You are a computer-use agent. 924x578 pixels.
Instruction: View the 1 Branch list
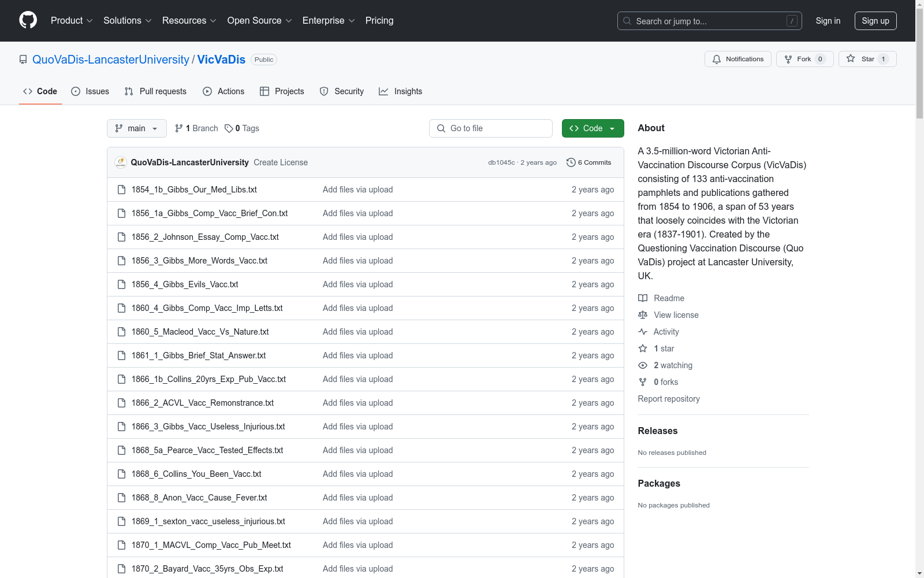coord(196,128)
